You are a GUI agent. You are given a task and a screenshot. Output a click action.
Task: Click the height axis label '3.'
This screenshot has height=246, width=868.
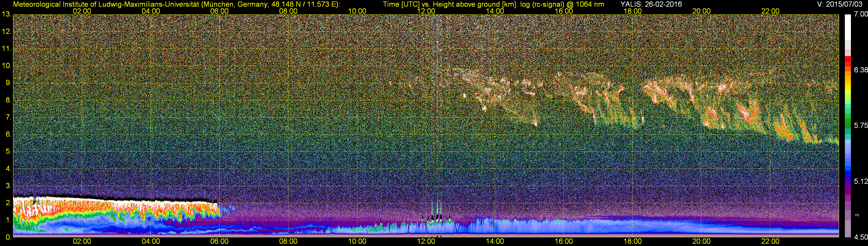pos(8,186)
